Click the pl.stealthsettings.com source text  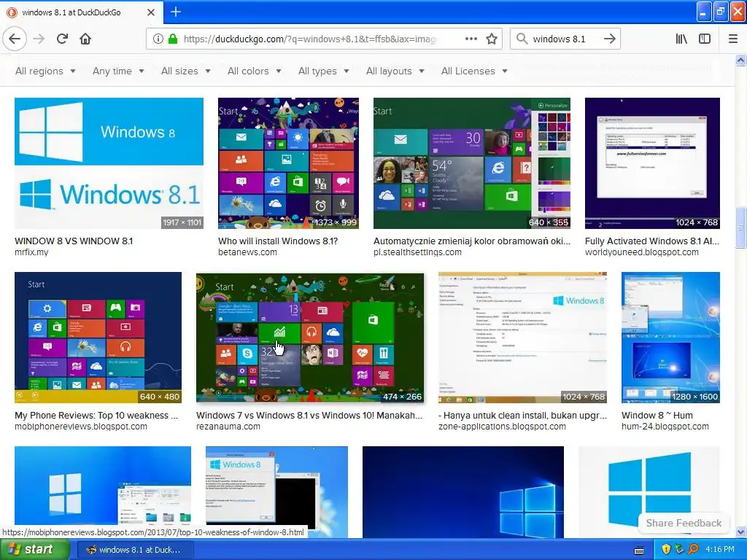point(417,252)
